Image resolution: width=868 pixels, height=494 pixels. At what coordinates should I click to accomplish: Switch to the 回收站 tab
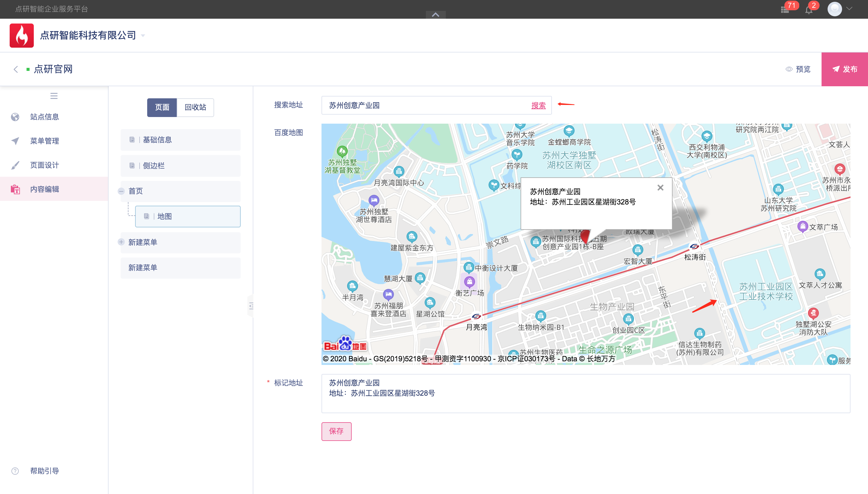195,108
